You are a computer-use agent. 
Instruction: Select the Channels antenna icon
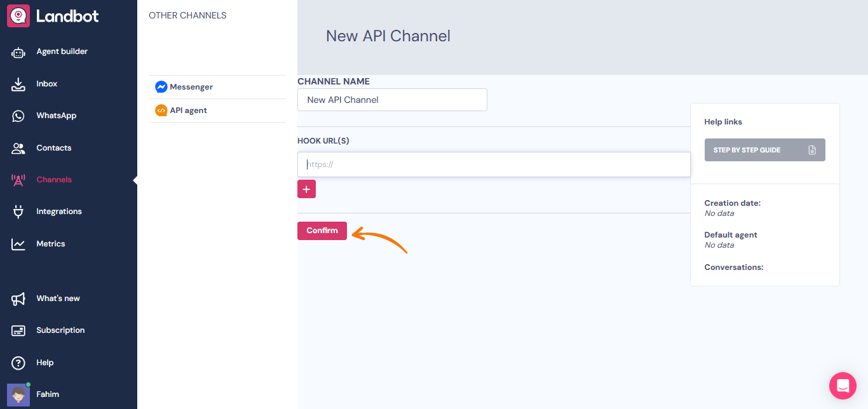tap(18, 180)
